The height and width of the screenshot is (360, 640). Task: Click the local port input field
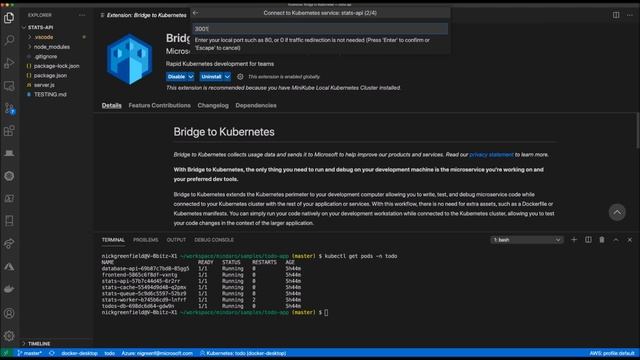(320, 29)
